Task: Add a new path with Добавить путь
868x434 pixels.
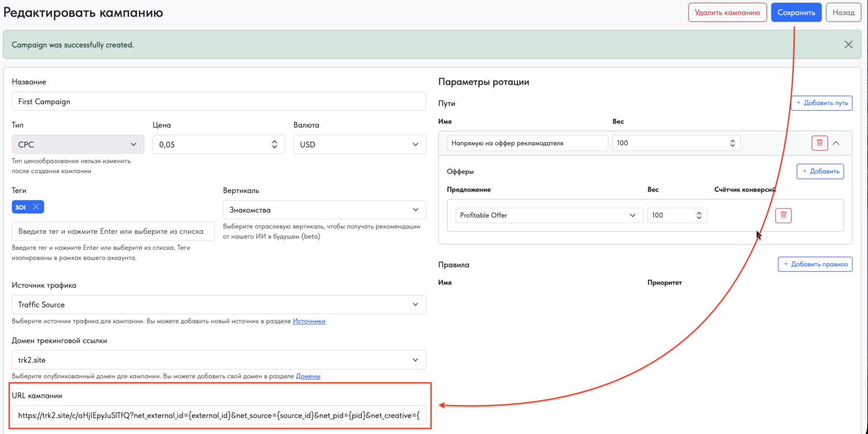Action: [822, 103]
